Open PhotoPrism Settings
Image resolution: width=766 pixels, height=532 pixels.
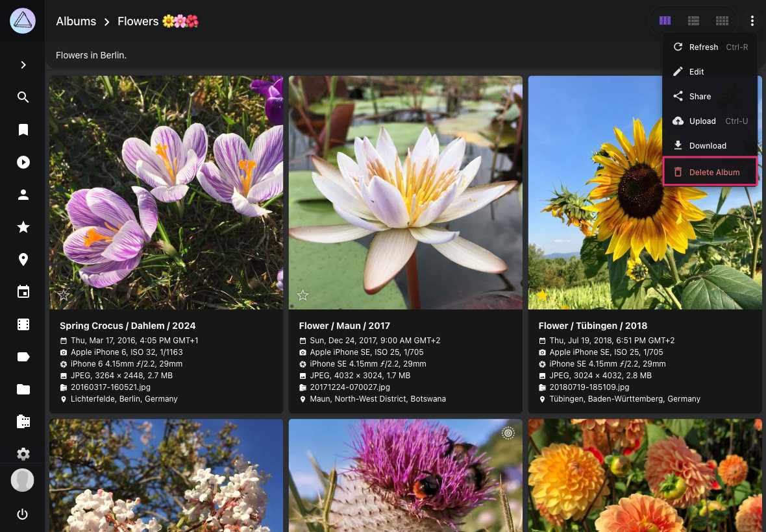(x=23, y=454)
